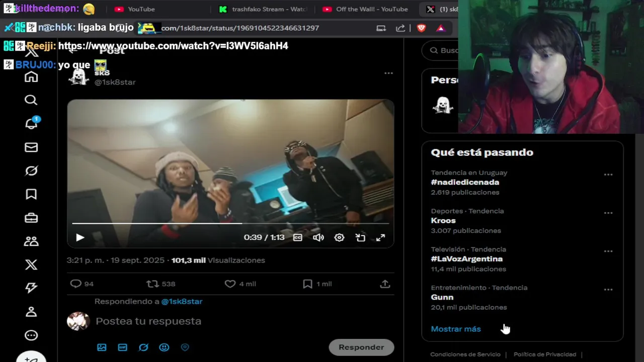The height and width of the screenshot is (362, 644).
Task: Open Profile person icon in sidebar
Action: click(31, 312)
